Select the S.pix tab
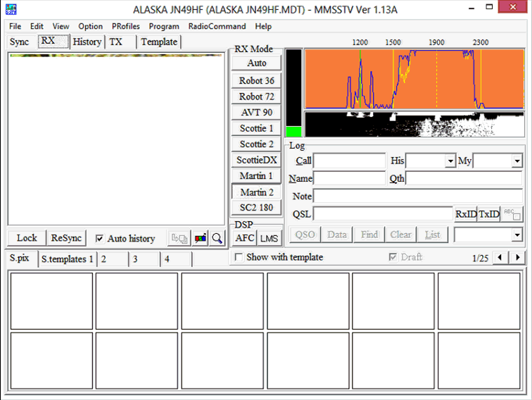Image resolution: width=532 pixels, height=400 pixels. [x=21, y=258]
